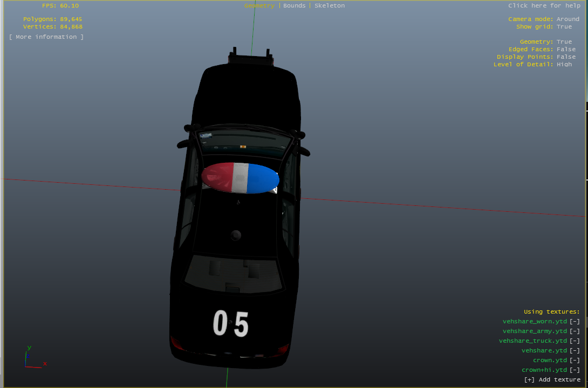Toggle the Geometry True setting
The image size is (588, 388).
coord(564,42)
